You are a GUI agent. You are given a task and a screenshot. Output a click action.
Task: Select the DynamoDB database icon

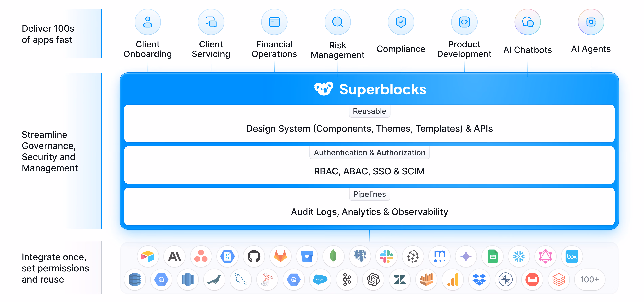pyautogui.click(x=135, y=280)
